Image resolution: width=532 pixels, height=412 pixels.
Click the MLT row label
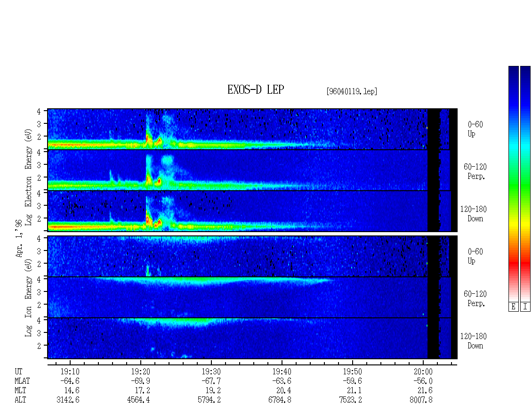coord(20,390)
